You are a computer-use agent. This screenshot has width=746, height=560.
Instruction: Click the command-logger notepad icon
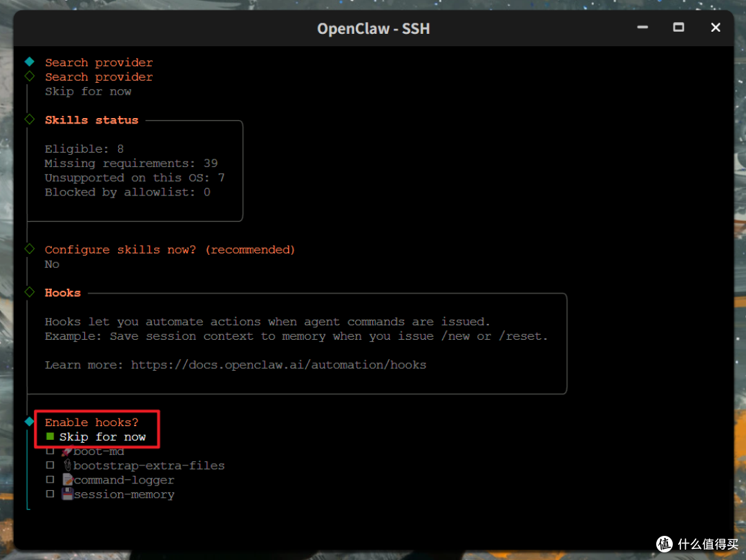[x=68, y=480]
